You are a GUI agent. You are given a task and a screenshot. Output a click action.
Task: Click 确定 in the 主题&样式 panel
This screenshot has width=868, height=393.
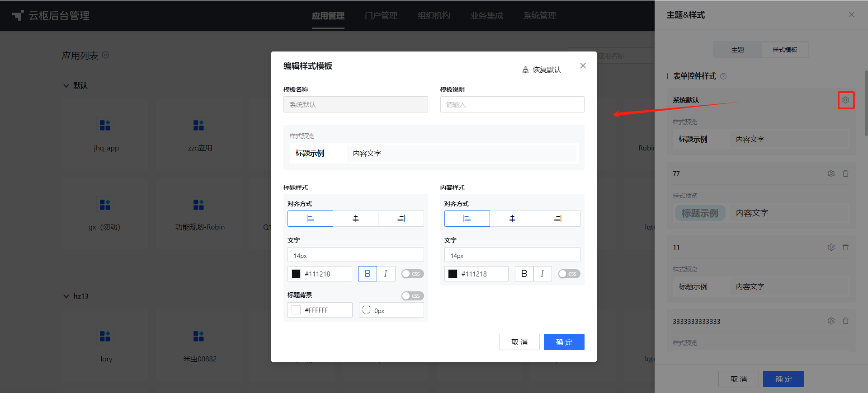point(783,379)
